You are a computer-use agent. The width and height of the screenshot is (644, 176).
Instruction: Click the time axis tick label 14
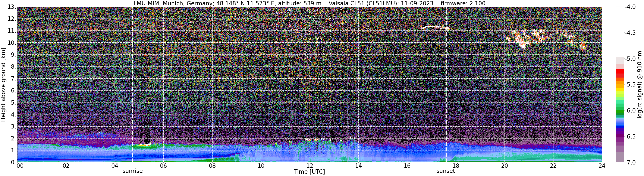click(x=358, y=166)
